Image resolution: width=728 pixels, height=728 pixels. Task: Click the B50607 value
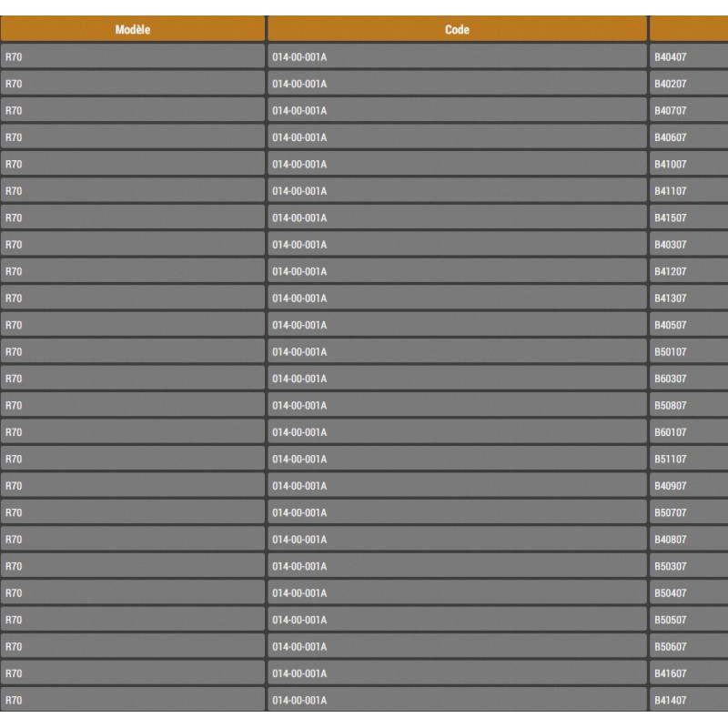(x=670, y=647)
